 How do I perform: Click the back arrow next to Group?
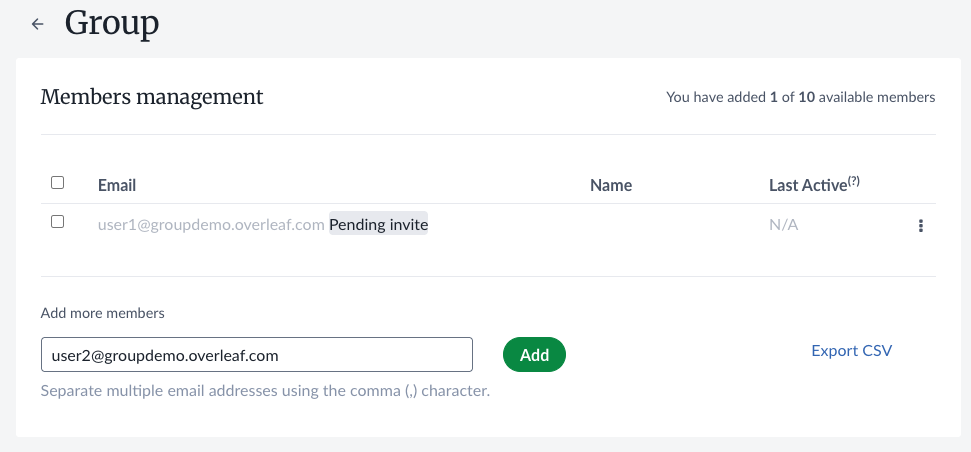tap(38, 24)
